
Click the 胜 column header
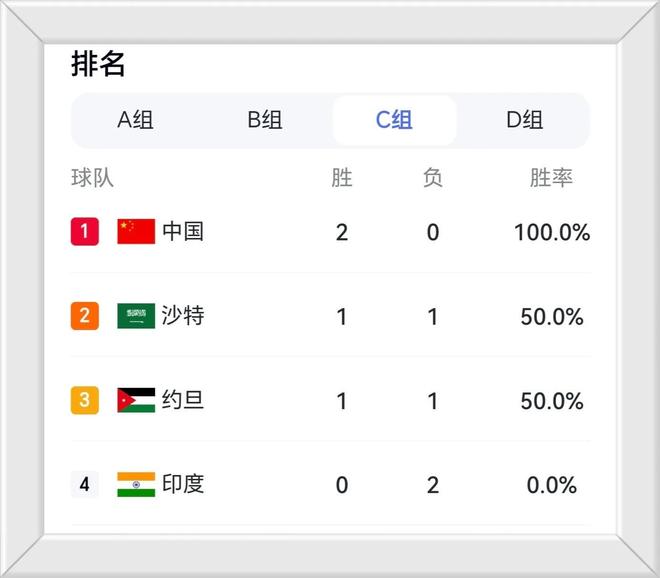342,178
